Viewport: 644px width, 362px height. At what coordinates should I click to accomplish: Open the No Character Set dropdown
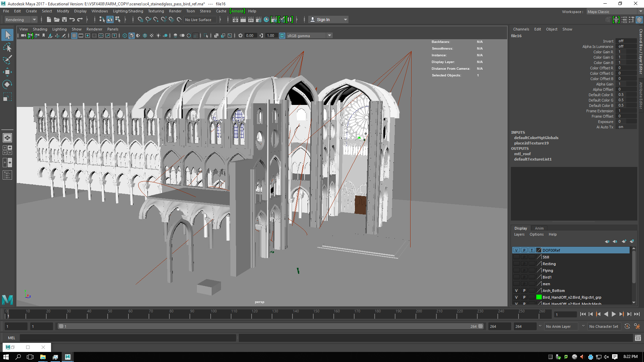[604, 326]
